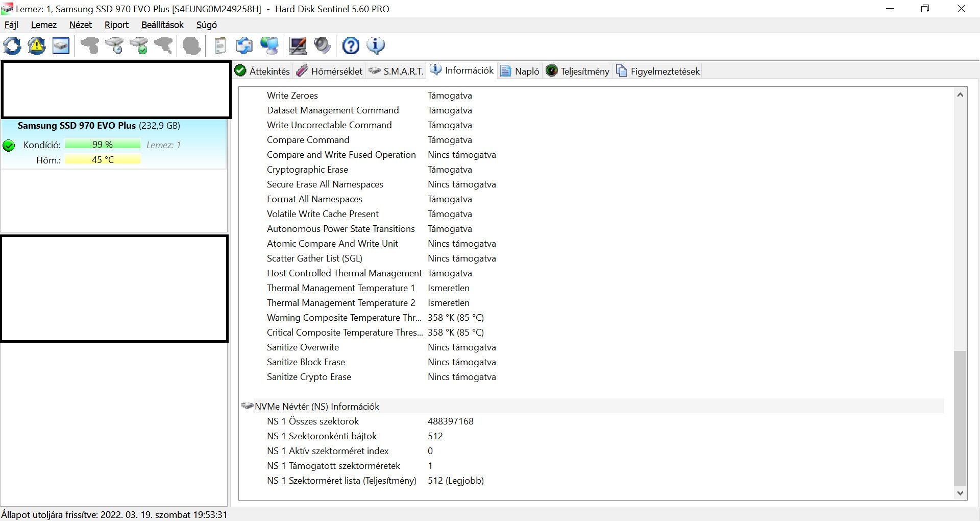
Task: Select the Host Controlled Thermal Management row
Action: click(x=593, y=273)
